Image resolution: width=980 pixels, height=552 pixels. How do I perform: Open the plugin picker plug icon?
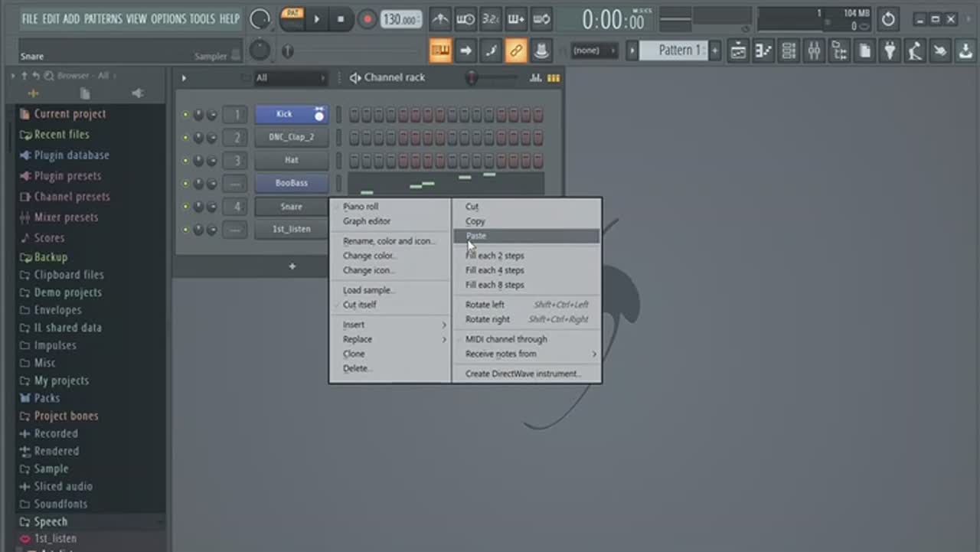(889, 51)
